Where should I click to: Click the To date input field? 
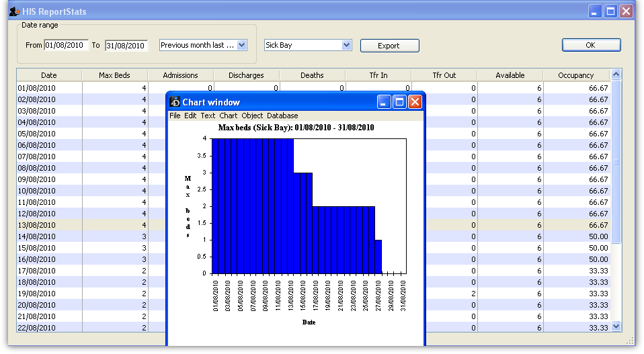[126, 46]
